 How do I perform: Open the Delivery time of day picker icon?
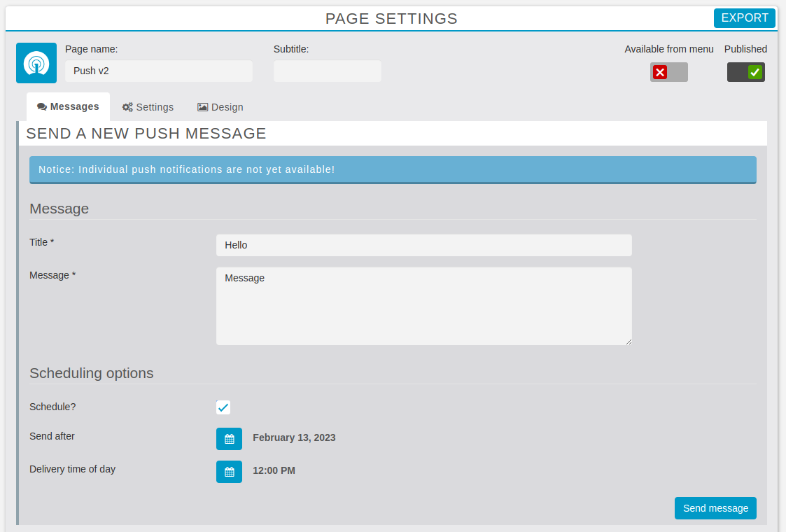(x=229, y=472)
